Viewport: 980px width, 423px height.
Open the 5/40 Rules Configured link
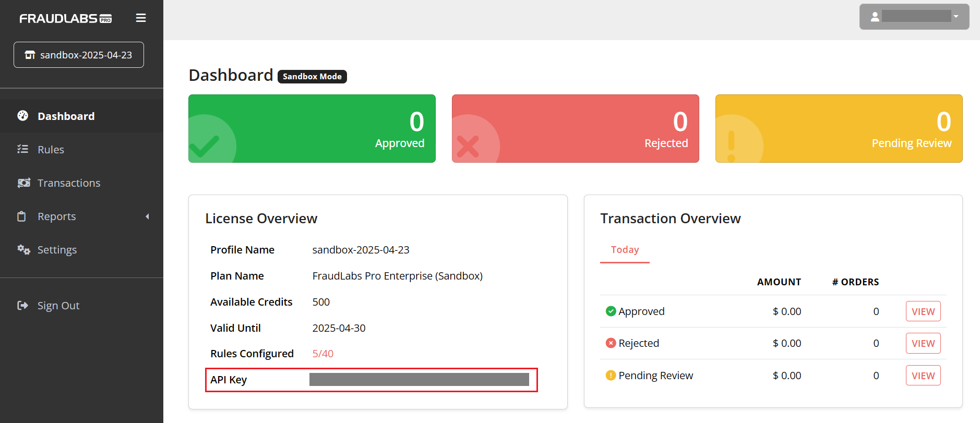coord(322,354)
